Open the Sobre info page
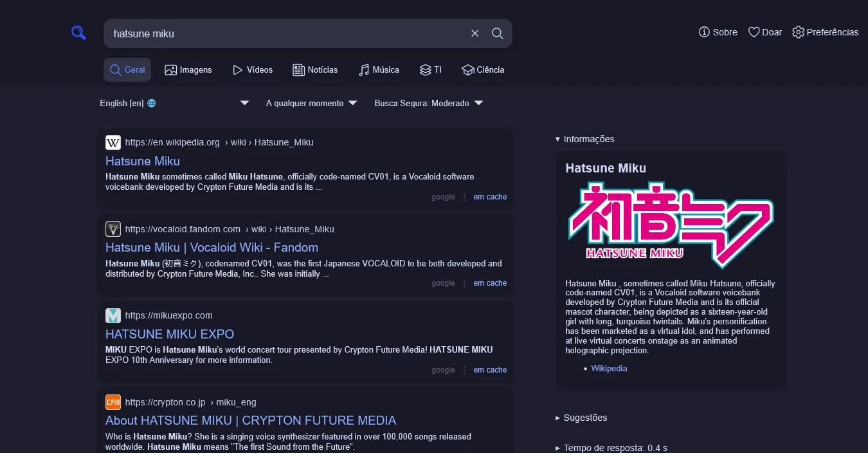This screenshot has height=453, width=868. (x=718, y=32)
